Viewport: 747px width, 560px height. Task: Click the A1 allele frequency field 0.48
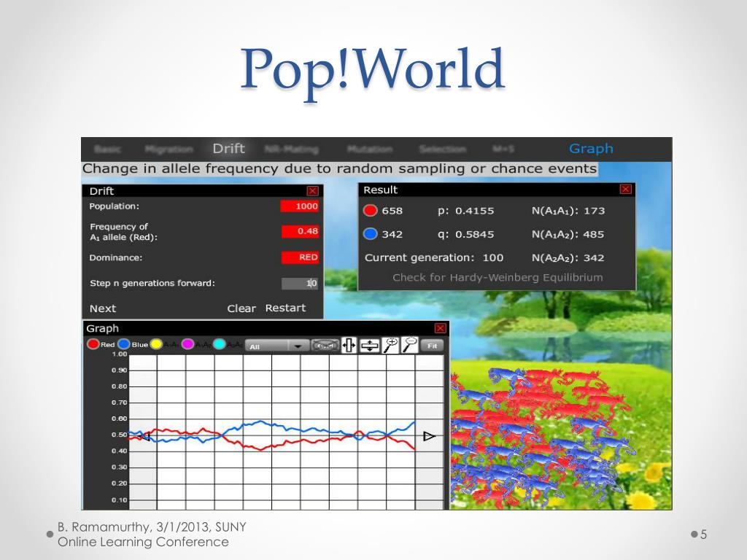tap(300, 231)
